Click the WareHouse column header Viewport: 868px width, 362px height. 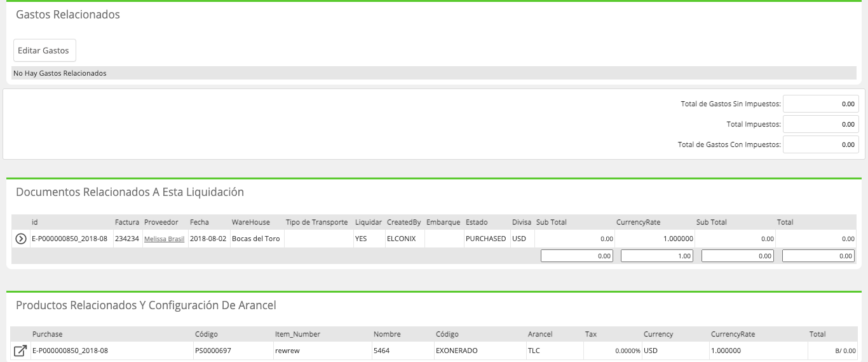coord(250,222)
